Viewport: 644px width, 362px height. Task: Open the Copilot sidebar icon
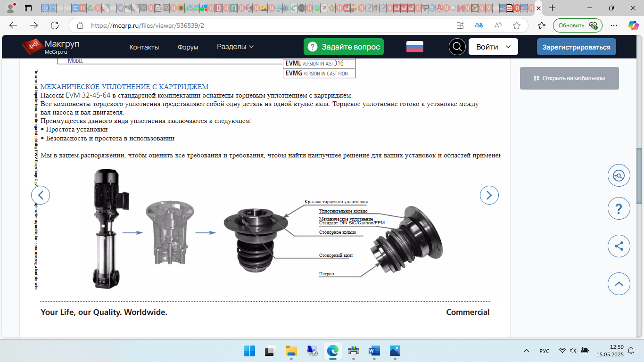tap(633, 25)
